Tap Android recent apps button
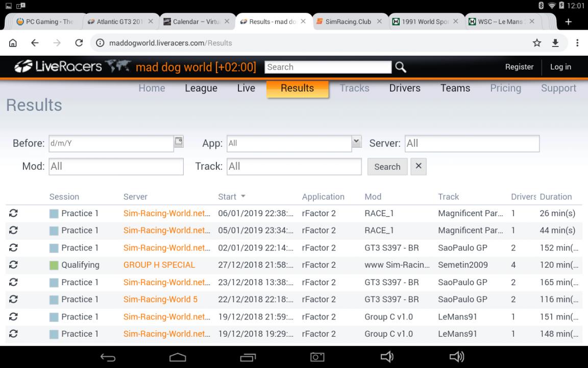This screenshot has width=588, height=368. (248, 357)
